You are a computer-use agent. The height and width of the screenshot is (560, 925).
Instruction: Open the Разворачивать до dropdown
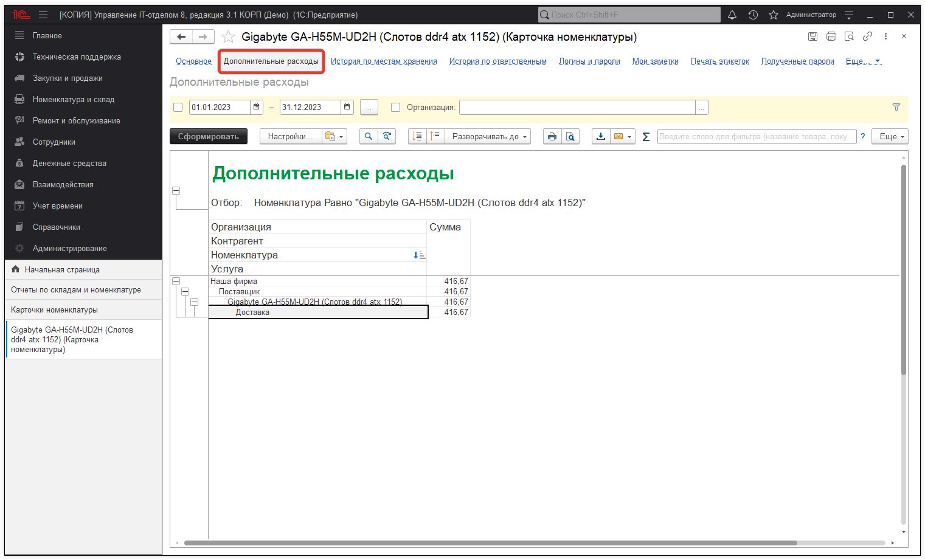click(490, 136)
